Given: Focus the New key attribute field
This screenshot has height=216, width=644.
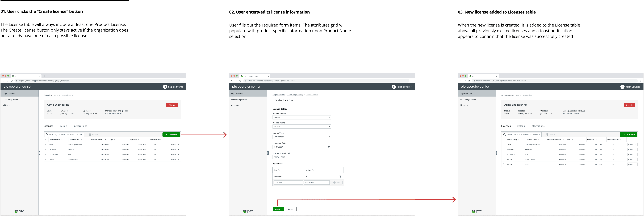Looking at the screenshot, I should 288,183.
